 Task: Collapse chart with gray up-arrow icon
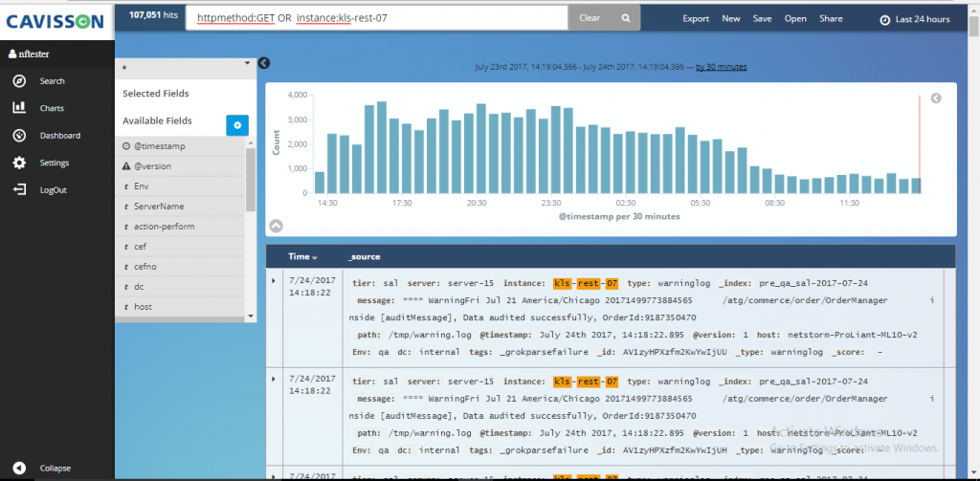276,226
